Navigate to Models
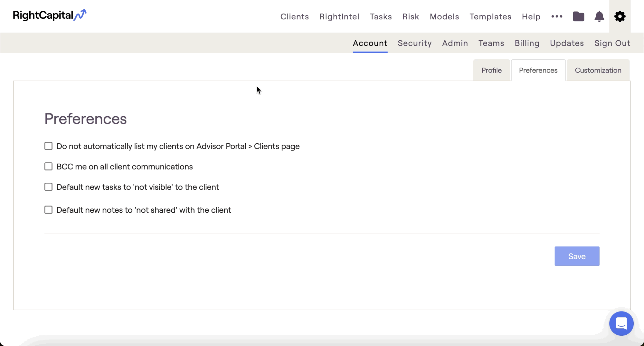Image resolution: width=644 pixels, height=346 pixels. pyautogui.click(x=444, y=16)
